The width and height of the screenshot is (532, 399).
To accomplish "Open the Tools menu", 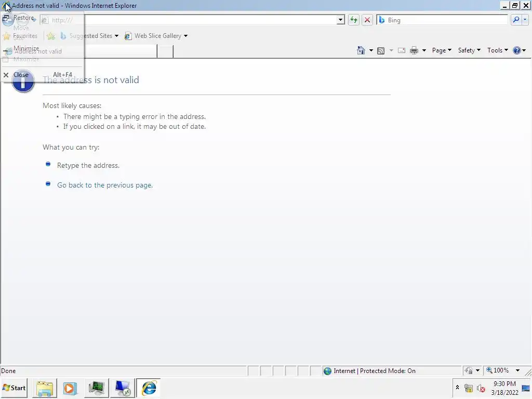I will click(498, 50).
